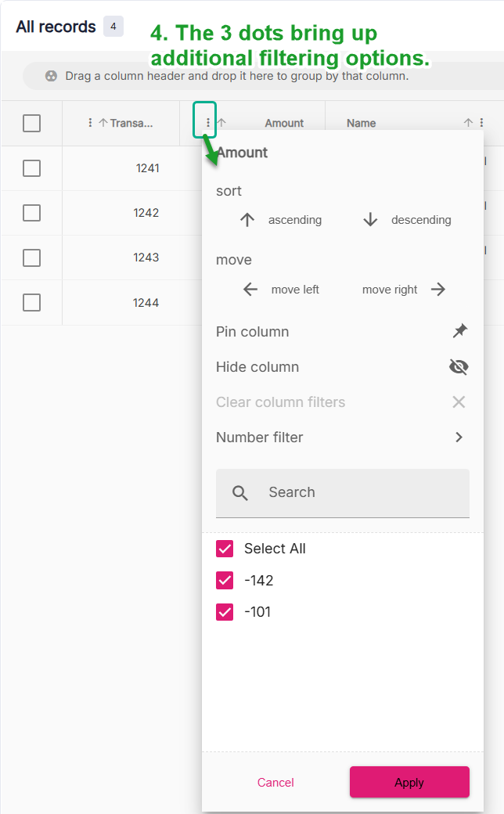Click the move left arrow icon
Image resolution: width=504 pixels, height=814 pixels.
pos(250,290)
